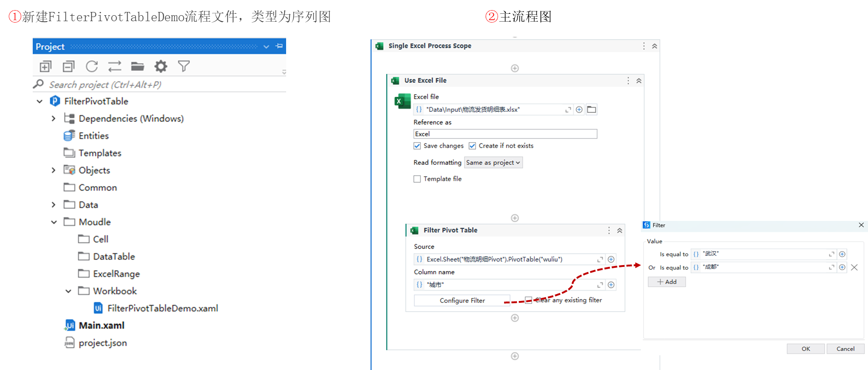The image size is (868, 370).
Task: Click OK in the Filter dialog
Action: [806, 349]
